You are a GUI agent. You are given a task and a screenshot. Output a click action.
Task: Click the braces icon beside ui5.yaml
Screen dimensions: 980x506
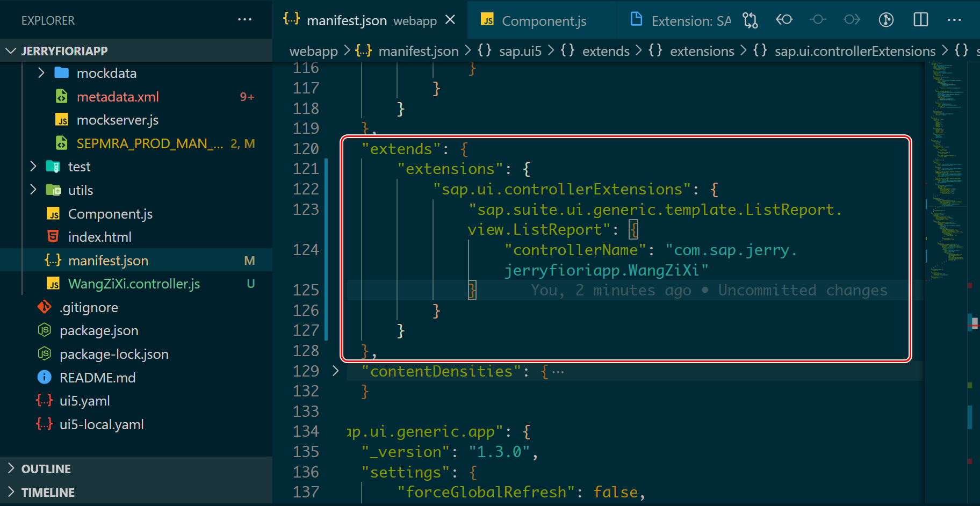(x=45, y=400)
